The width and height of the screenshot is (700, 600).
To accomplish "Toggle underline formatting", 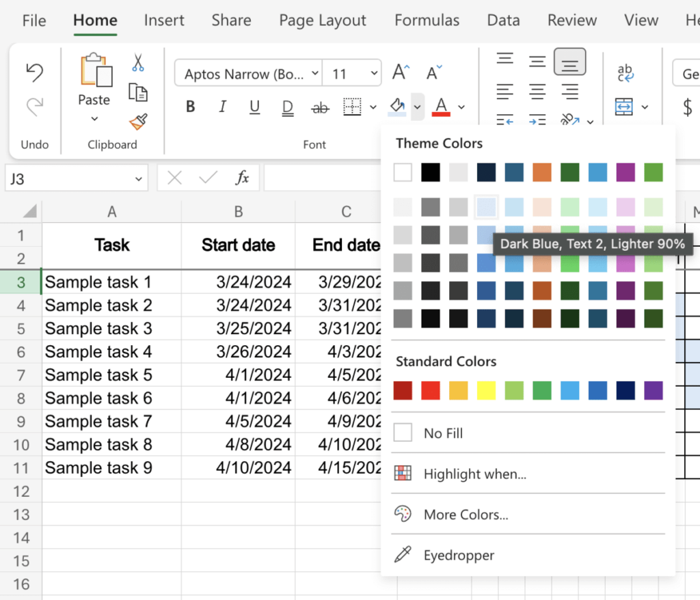I will click(254, 107).
